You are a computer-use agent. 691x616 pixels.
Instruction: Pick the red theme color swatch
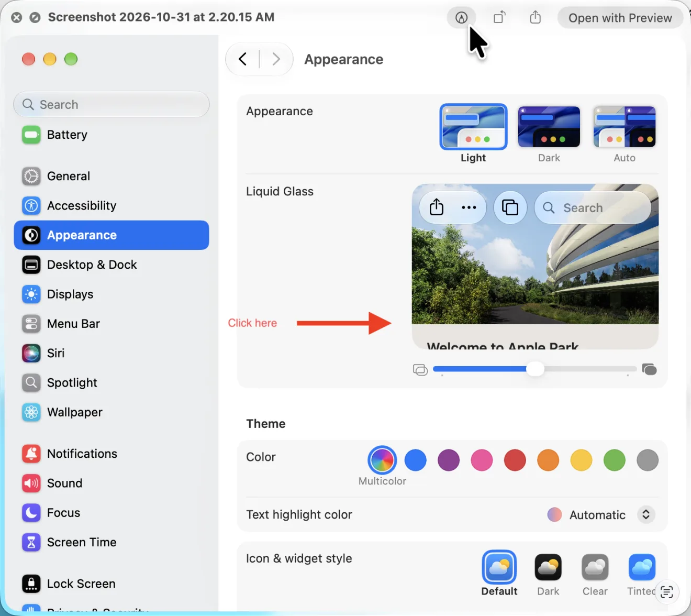pos(515,460)
